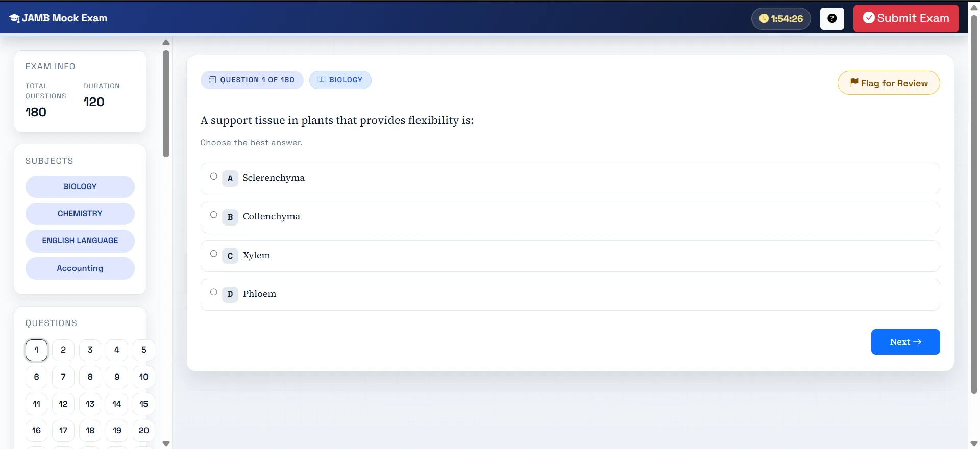Jump to question 2
Screen dimensions: 980x449
[x=63, y=350]
